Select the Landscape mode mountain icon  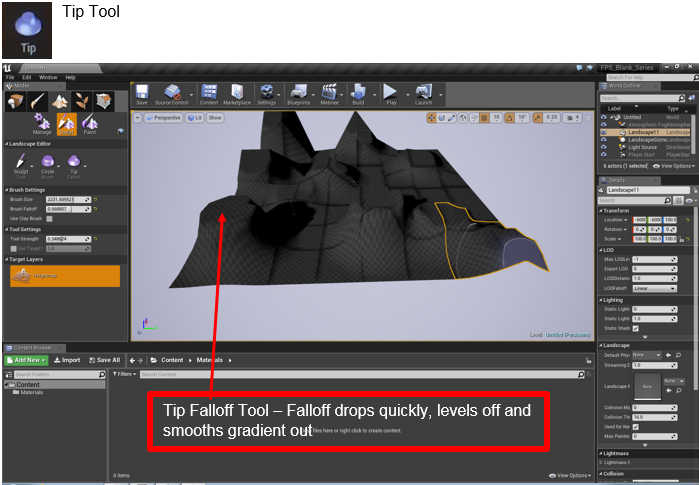(x=60, y=102)
